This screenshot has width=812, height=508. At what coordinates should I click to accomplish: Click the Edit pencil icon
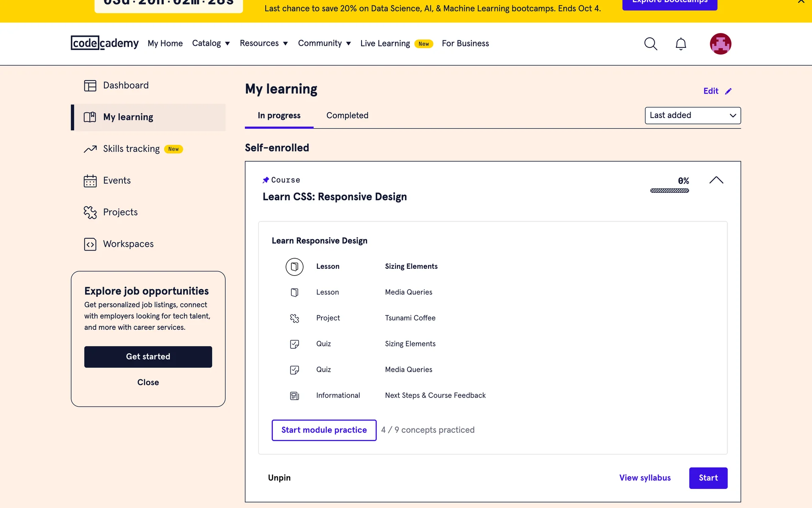coord(728,91)
